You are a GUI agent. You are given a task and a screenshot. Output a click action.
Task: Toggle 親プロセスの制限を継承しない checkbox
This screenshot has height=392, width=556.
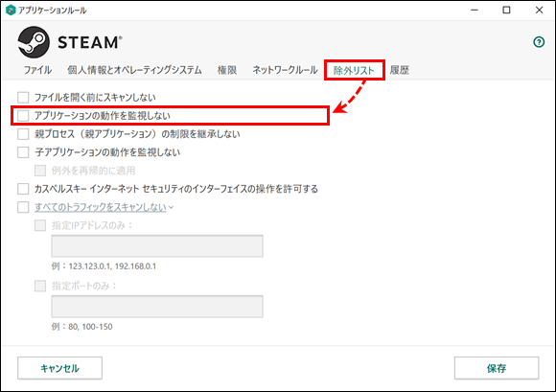[x=23, y=134]
